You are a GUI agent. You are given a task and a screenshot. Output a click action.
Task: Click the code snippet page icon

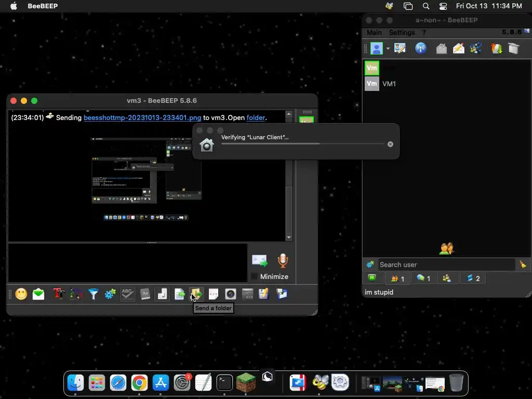coord(214,294)
